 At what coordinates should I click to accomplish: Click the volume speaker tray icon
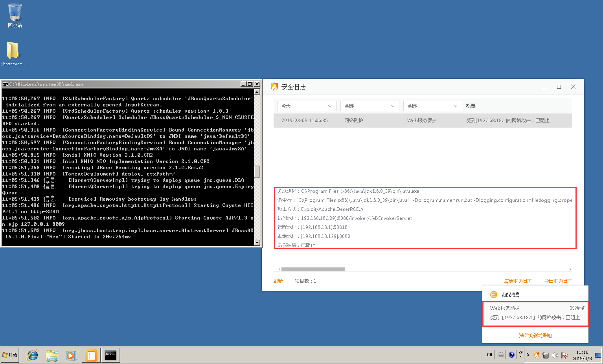click(555, 355)
